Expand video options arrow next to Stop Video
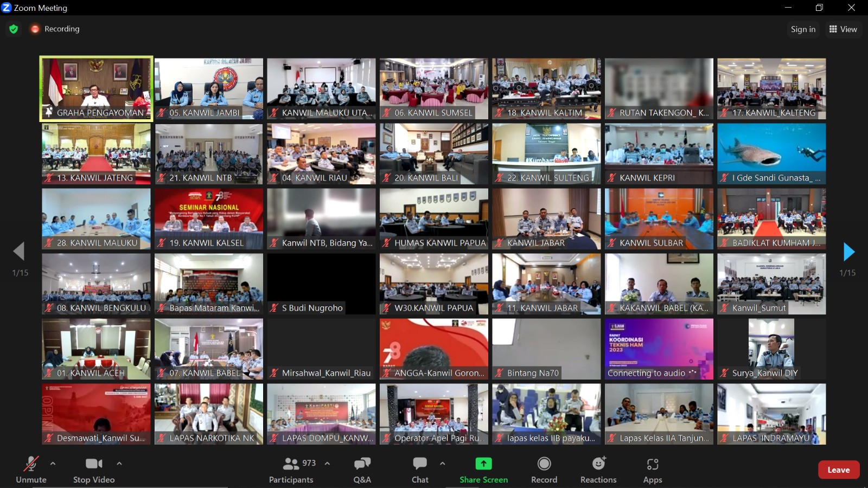 (119, 464)
